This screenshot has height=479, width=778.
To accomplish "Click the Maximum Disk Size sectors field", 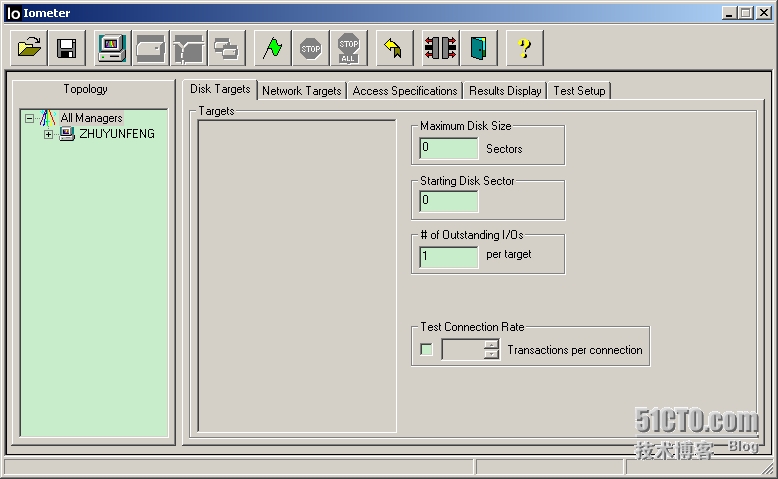I will 449,148.
